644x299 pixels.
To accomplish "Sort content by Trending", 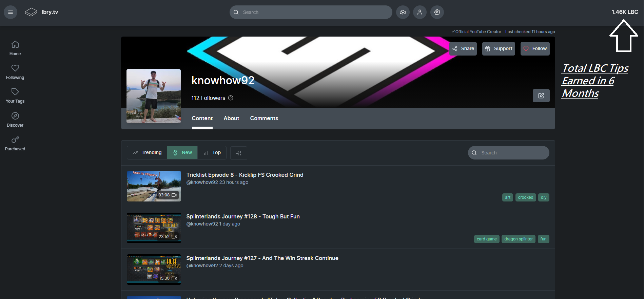I will pos(147,153).
